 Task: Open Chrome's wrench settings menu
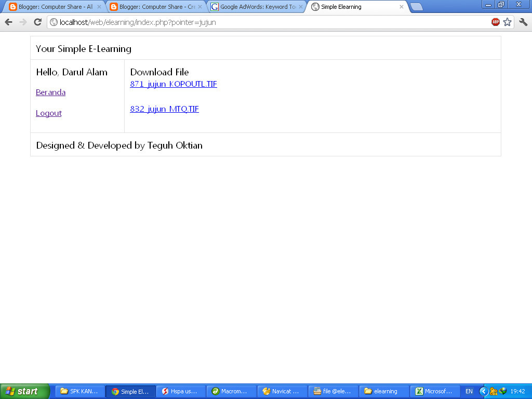coord(522,23)
